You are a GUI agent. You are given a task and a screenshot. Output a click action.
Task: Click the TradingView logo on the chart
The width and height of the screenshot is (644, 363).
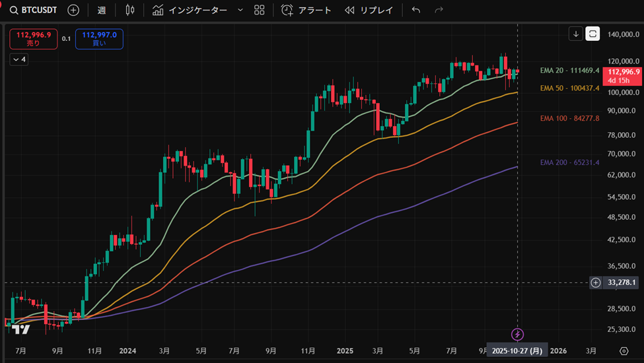click(x=21, y=329)
